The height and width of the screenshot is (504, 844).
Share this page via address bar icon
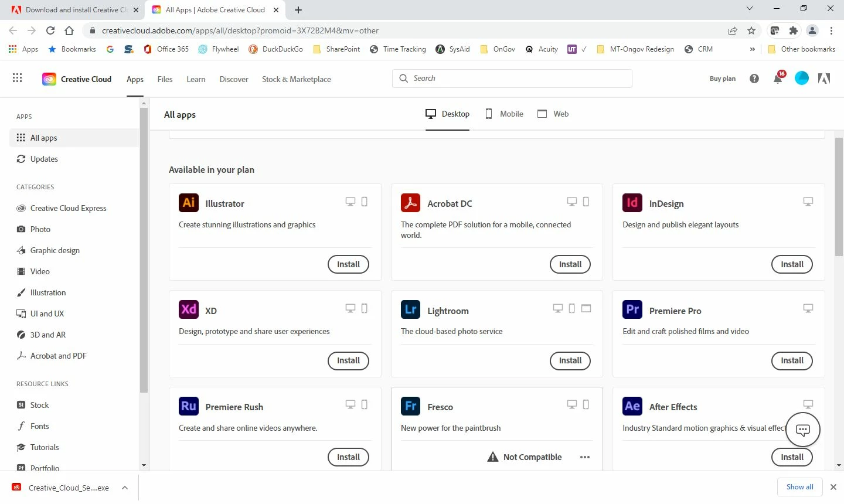[x=733, y=30]
